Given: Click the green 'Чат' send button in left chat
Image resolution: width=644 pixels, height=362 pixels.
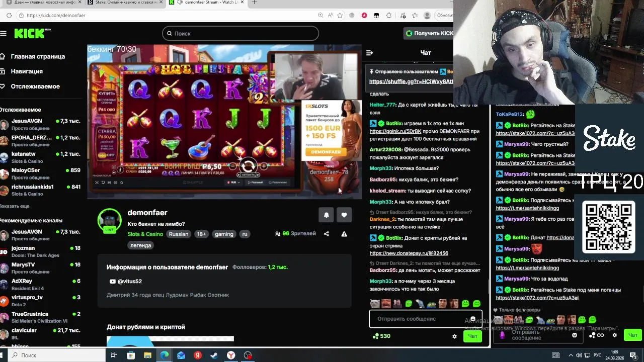Looking at the screenshot, I should click(x=472, y=336).
